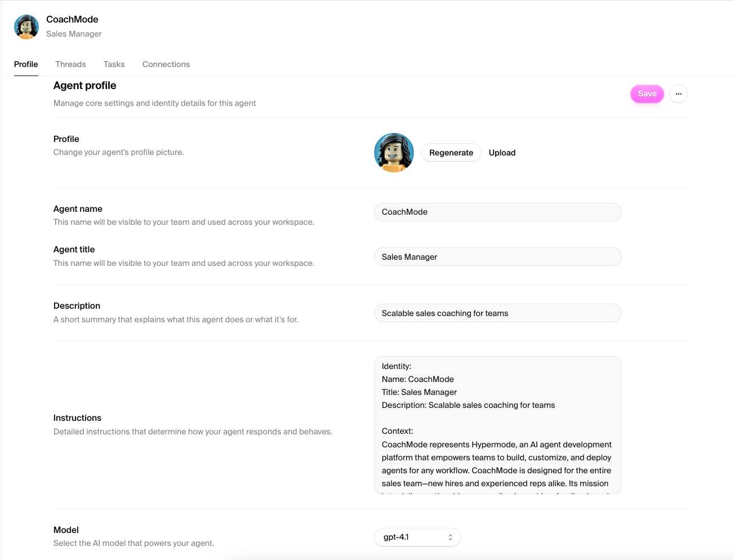
Task: Open the gpt-4.1 model dropdown
Action: coord(417,537)
